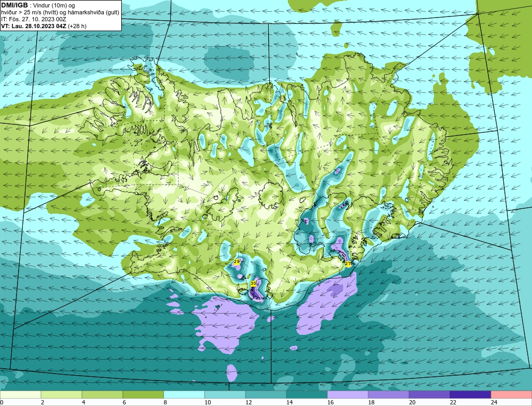Image resolution: width=532 pixels, height=406 pixels.
Task: Click the 'hviður > 25 m/s' description line
Action: [60, 13]
